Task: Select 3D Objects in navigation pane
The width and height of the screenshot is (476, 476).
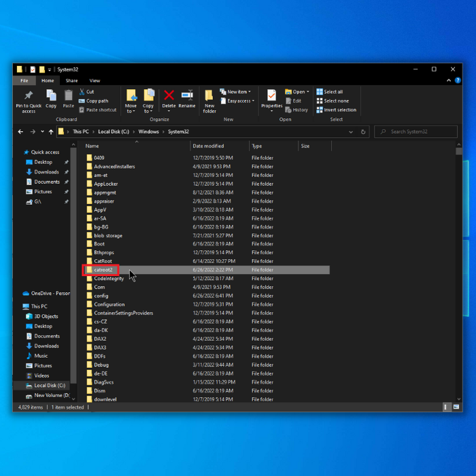Action: 42,316
